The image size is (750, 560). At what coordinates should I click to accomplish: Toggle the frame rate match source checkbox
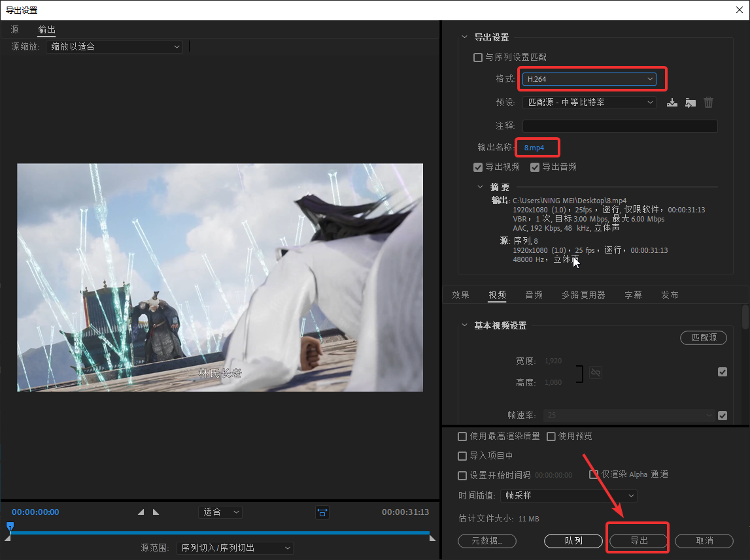coord(723,415)
